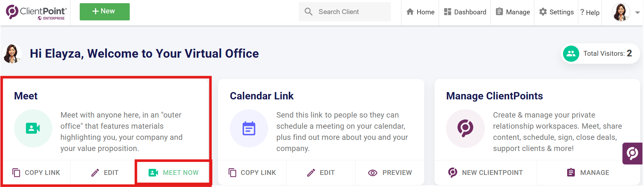Create a new item with +New button

(x=105, y=12)
